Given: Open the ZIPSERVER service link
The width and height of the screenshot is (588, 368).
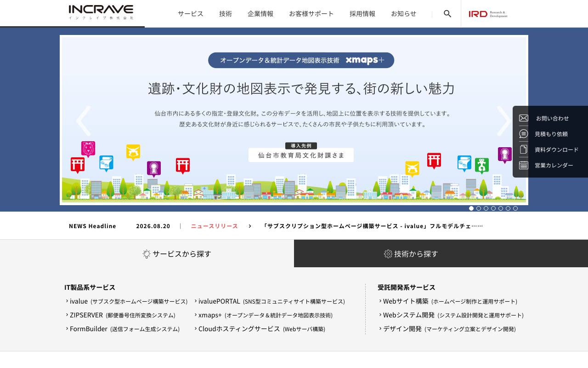Looking at the screenshot, I should [121, 315].
